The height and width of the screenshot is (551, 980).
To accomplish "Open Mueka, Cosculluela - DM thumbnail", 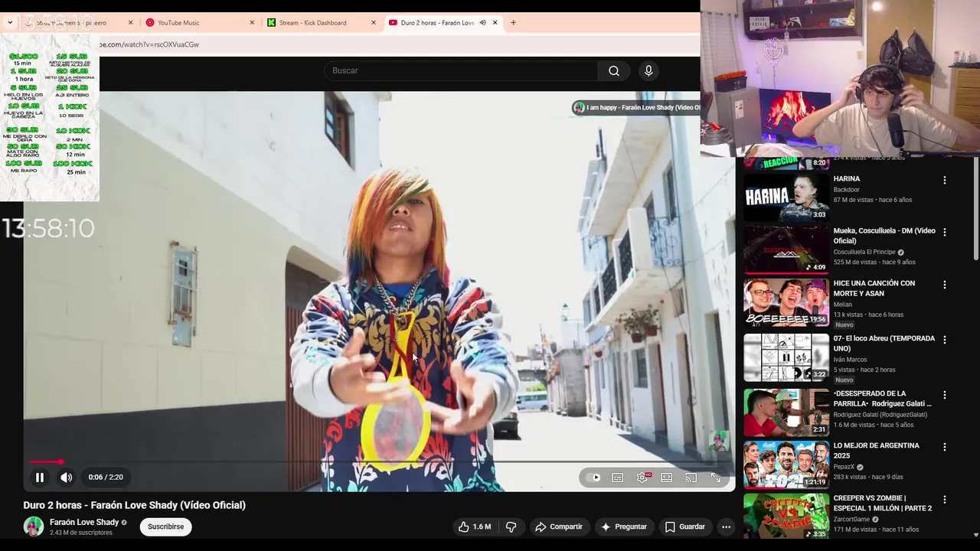I will (x=786, y=249).
